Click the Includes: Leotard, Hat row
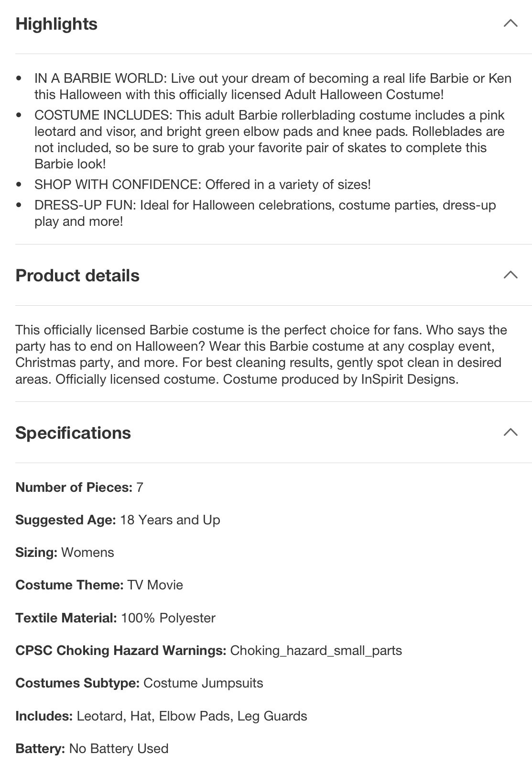The image size is (532, 765). pos(161,716)
